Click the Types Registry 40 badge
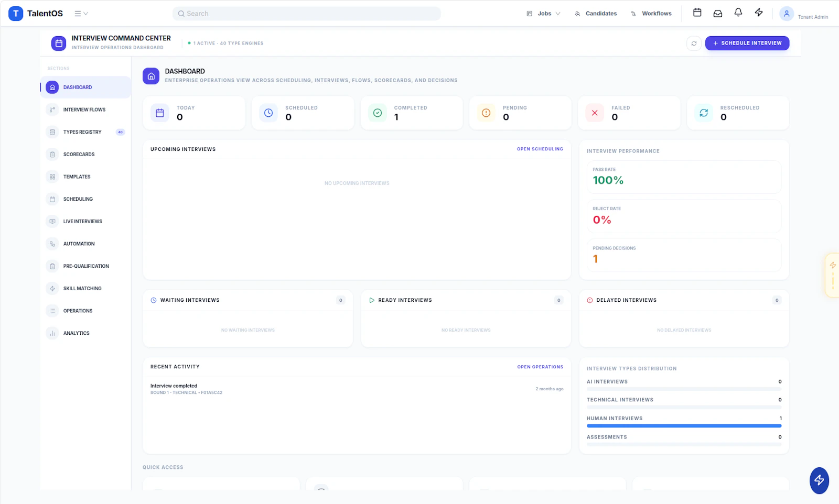This screenshot has width=839, height=504. (x=121, y=132)
